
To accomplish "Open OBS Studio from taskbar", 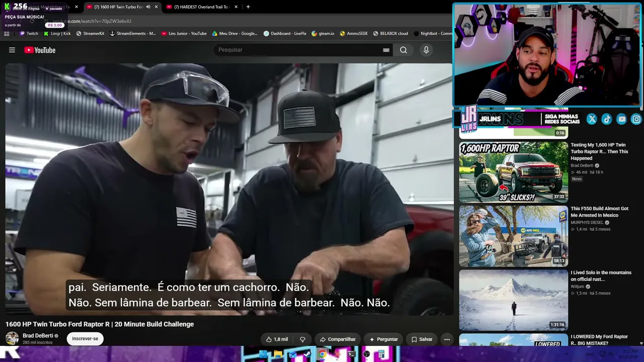I will [366, 354].
